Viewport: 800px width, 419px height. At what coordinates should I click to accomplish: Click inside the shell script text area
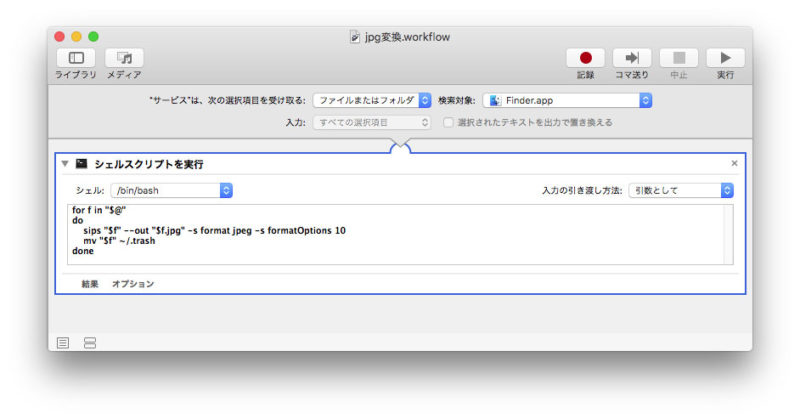400,240
